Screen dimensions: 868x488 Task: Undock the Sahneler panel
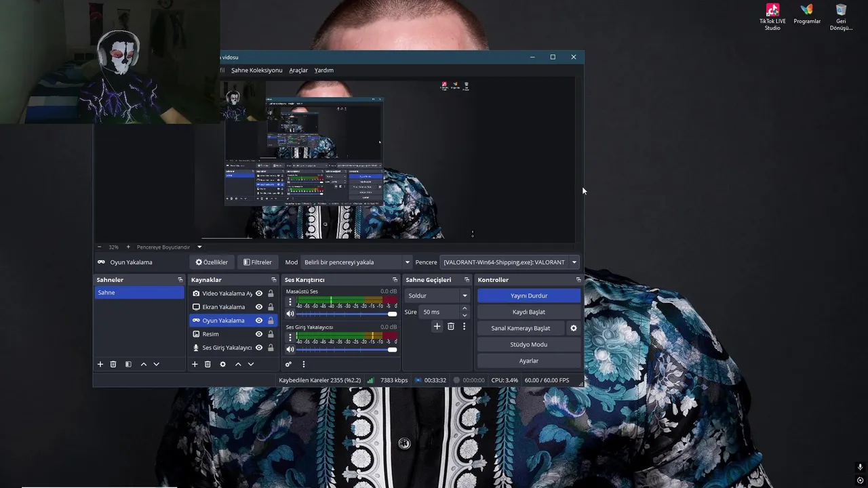(x=180, y=279)
